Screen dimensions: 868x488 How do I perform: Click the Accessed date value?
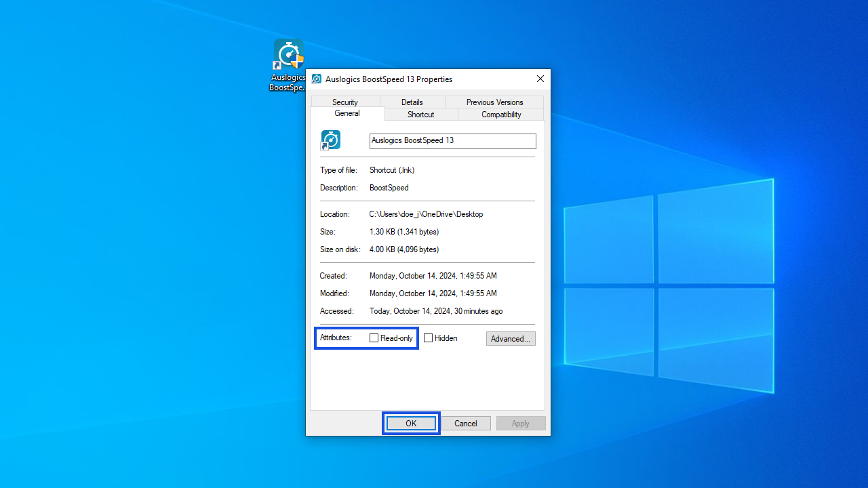[x=436, y=311]
